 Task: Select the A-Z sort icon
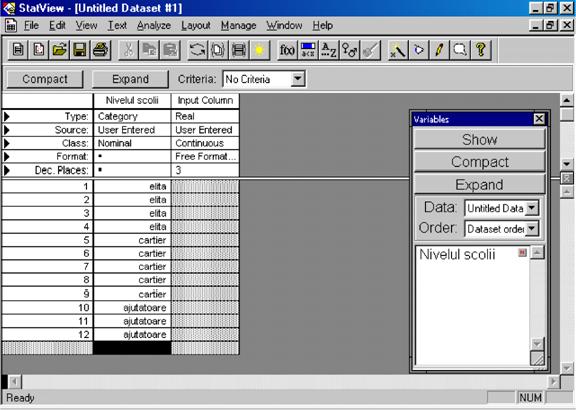pyautogui.click(x=329, y=50)
